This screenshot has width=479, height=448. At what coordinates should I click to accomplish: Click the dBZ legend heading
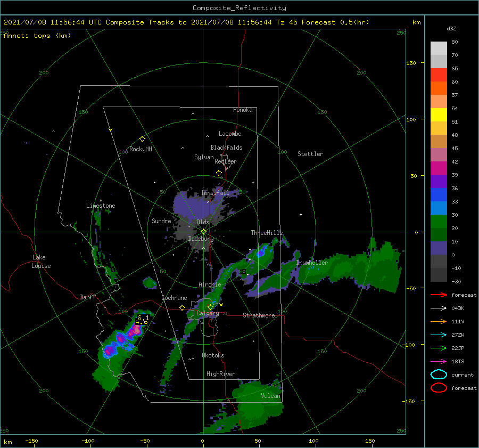point(451,29)
